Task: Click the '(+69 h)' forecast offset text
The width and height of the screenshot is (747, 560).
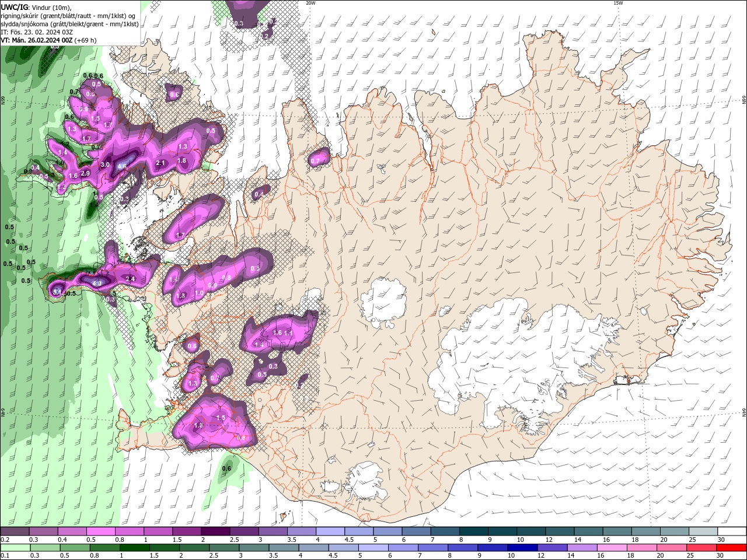Action: click(x=86, y=40)
